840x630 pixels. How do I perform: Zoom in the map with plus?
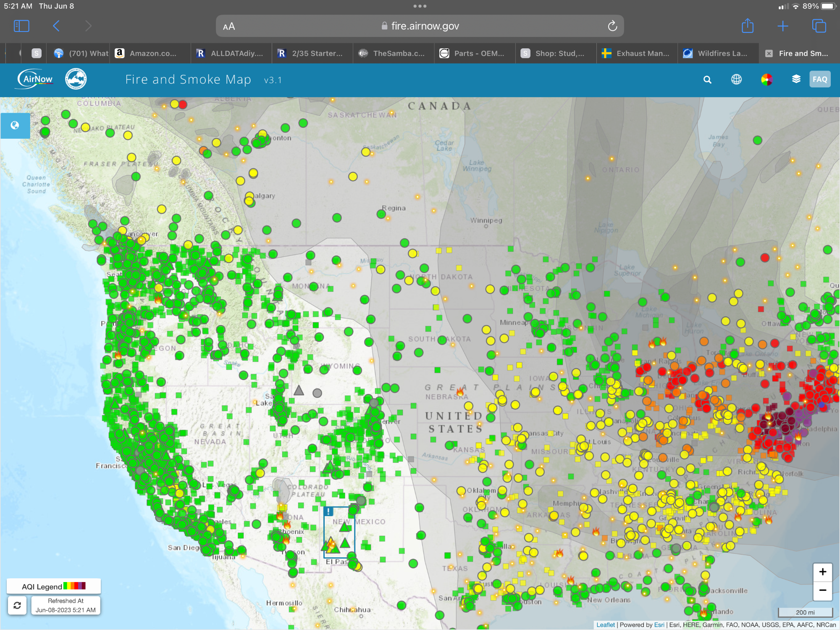tap(822, 572)
